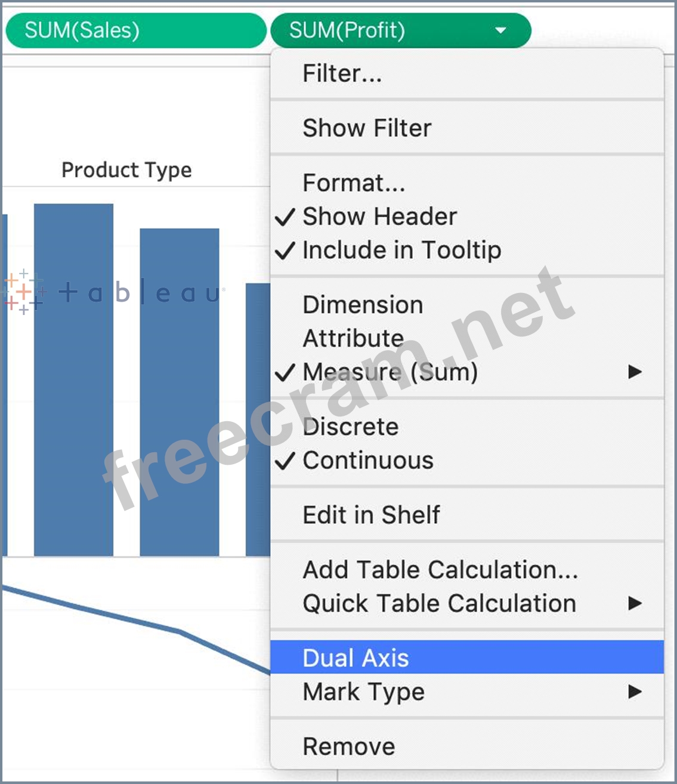The image size is (677, 784).
Task: Select the Continuous option
Action: coord(367,461)
